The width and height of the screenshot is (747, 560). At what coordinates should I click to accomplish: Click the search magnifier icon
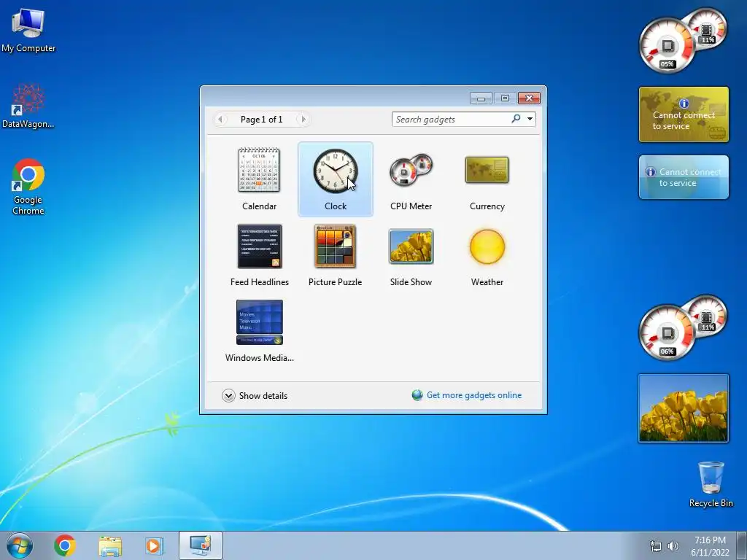tap(516, 119)
